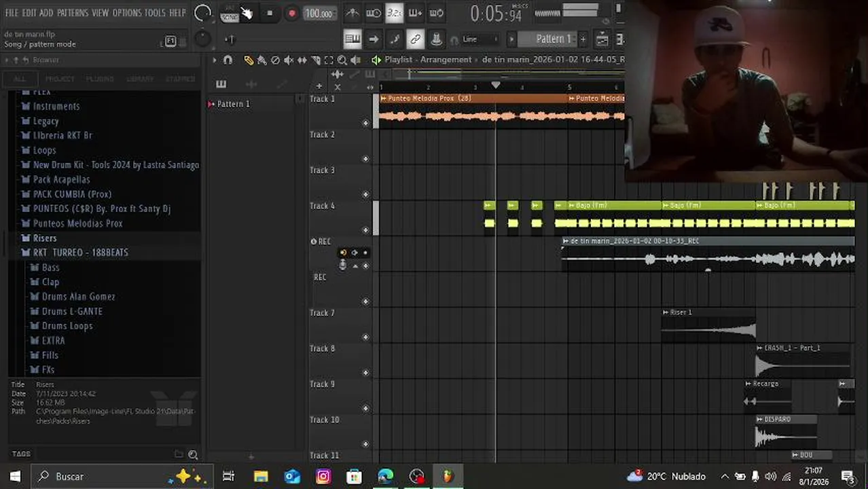Mute Track 10 using its LED

(365, 444)
